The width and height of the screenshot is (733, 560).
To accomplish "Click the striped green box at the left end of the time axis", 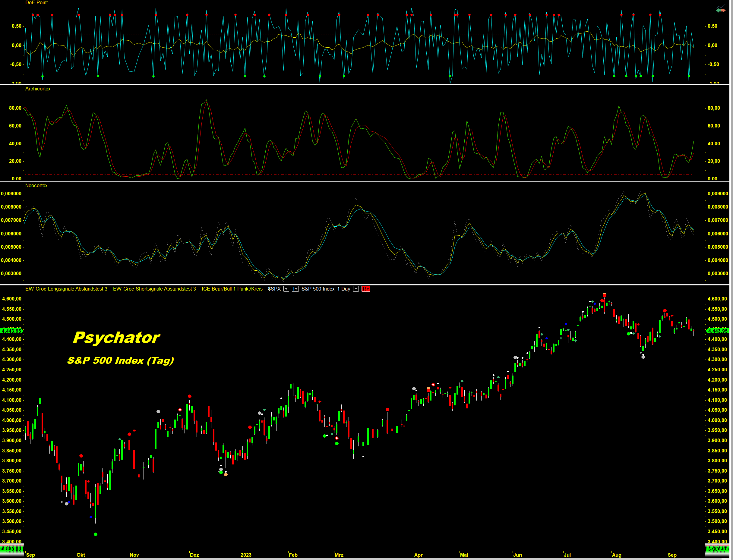I will [12, 550].
